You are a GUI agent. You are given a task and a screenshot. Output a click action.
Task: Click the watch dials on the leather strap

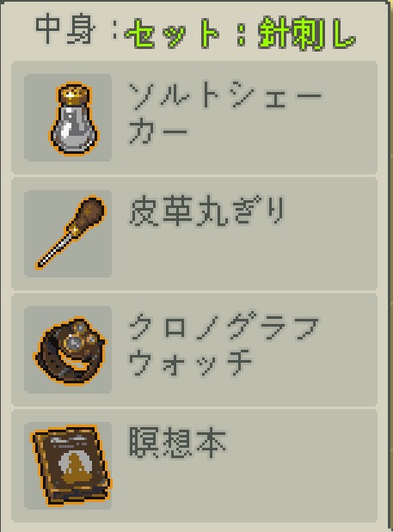pyautogui.click(x=80, y=337)
